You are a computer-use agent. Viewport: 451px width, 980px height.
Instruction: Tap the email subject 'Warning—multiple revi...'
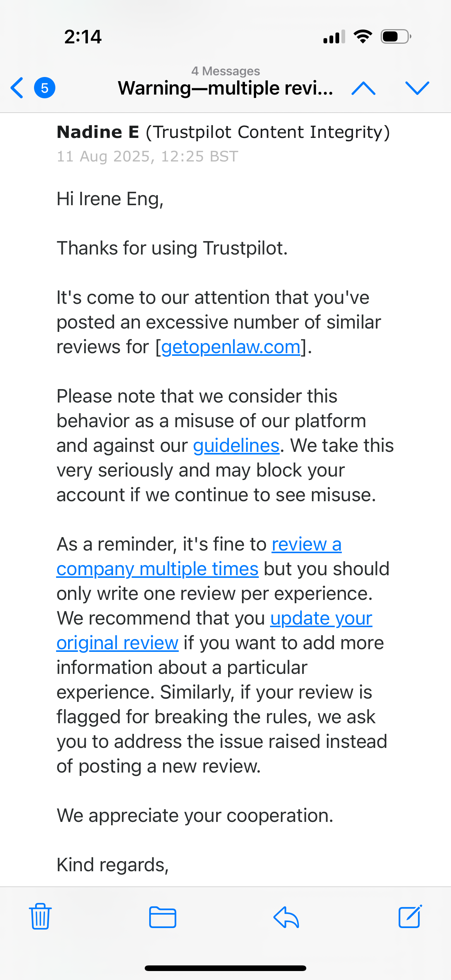pos(225,88)
